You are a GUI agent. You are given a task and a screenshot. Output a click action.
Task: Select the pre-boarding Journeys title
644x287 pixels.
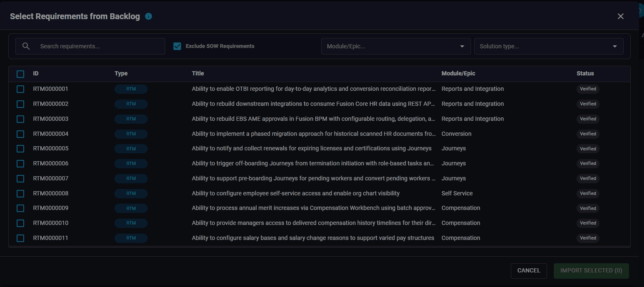[x=314, y=178]
